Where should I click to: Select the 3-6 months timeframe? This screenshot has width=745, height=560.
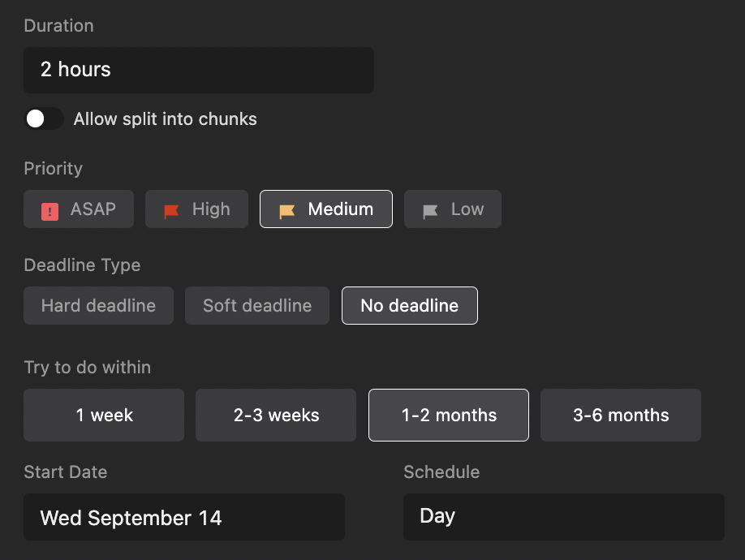[621, 416]
